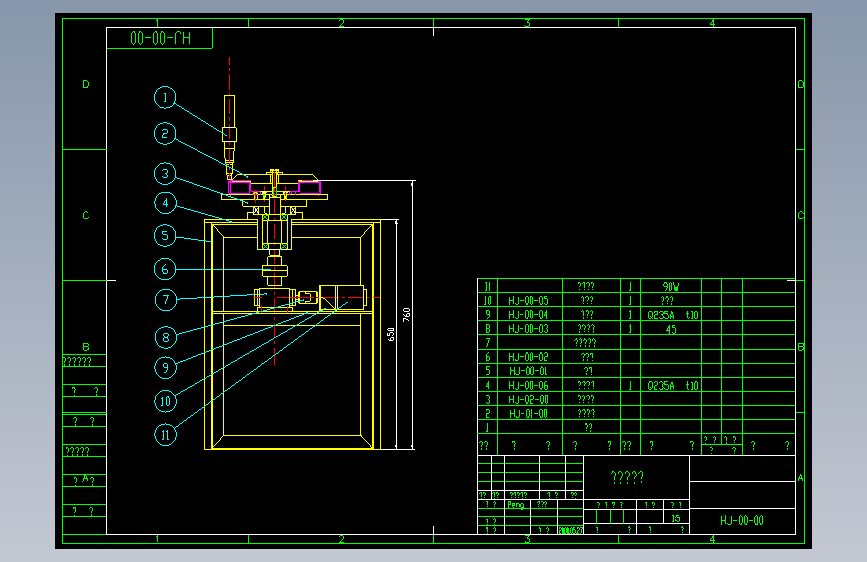Click the HJ-00-05 part number cell

pos(529,301)
